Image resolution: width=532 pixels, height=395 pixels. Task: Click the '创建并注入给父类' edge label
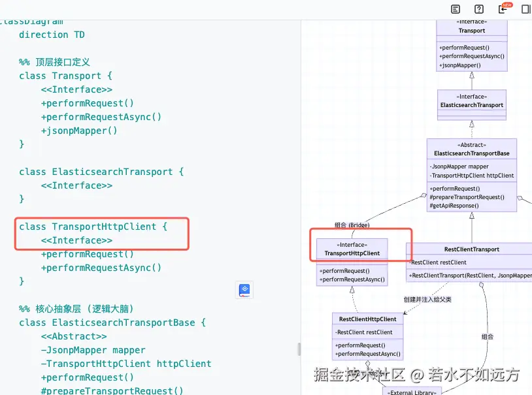tap(427, 299)
